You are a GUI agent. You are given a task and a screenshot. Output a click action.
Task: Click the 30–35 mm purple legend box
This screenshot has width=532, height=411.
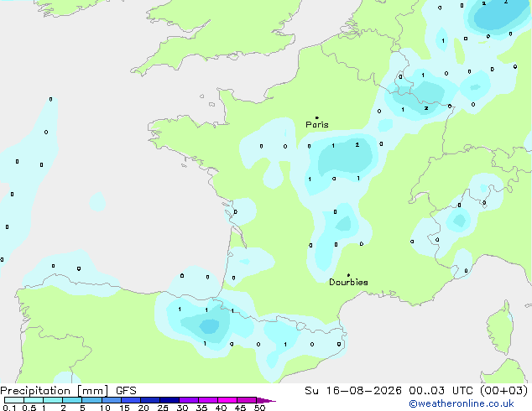click(189, 400)
